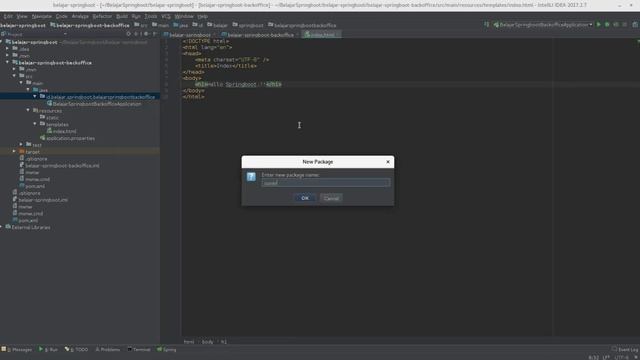Expand the test folder
The image size is (640, 360).
21,144
